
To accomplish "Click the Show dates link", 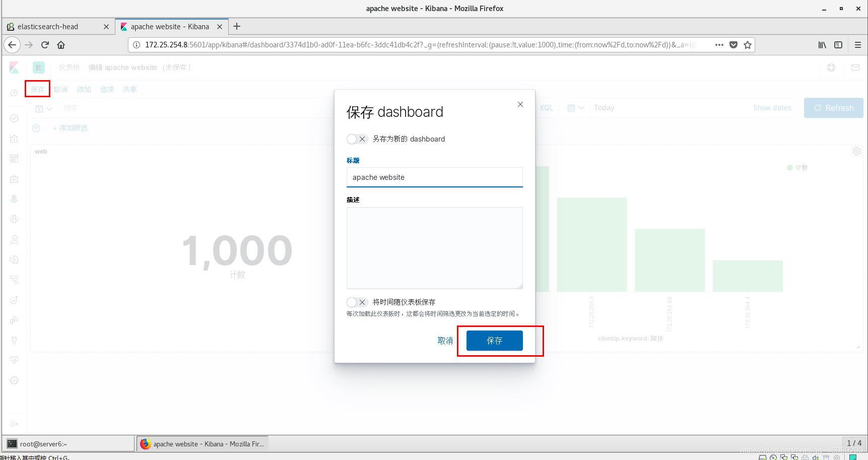I will [x=772, y=108].
